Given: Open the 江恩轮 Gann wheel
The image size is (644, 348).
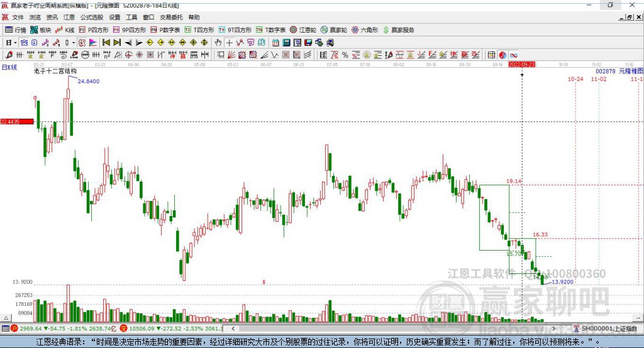Looking at the screenshot, I should click(x=303, y=30).
